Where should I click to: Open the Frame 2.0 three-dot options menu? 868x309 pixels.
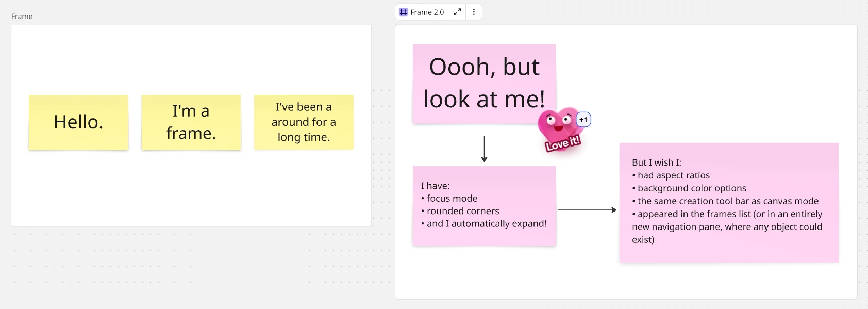474,12
